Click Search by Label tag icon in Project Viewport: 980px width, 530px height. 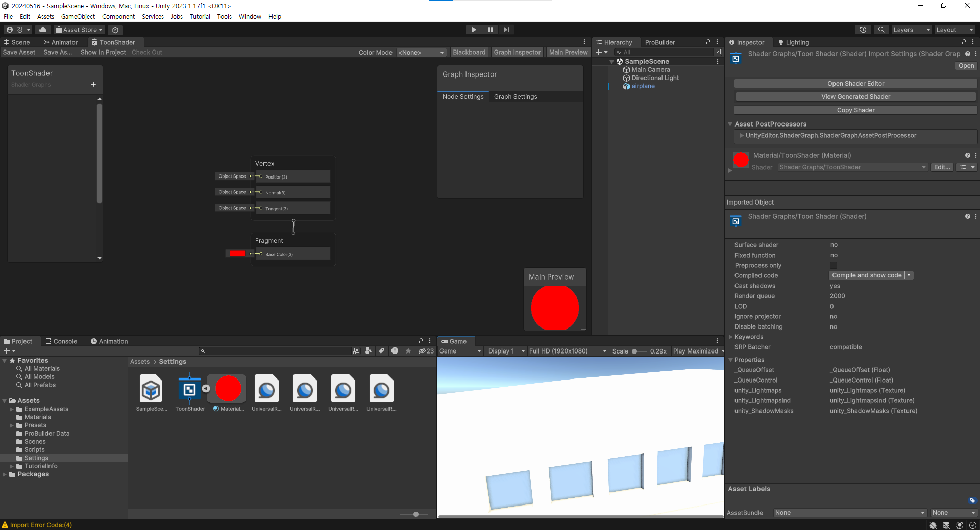point(381,351)
